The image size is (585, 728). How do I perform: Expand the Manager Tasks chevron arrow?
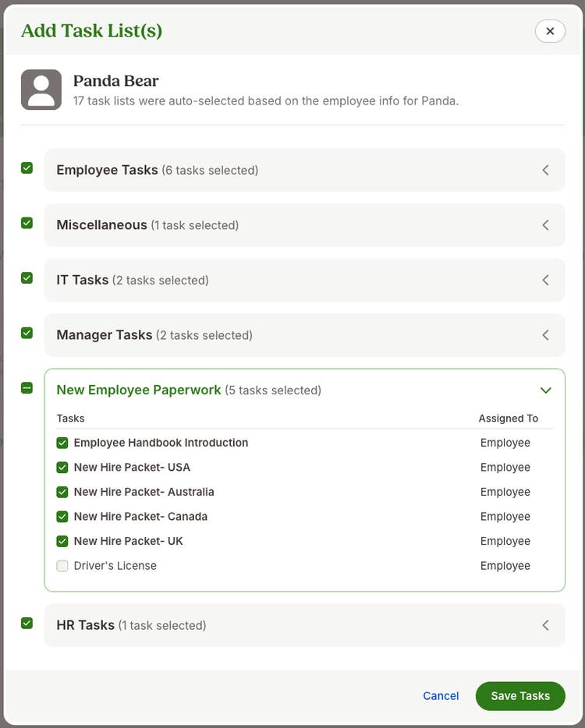[x=545, y=335]
